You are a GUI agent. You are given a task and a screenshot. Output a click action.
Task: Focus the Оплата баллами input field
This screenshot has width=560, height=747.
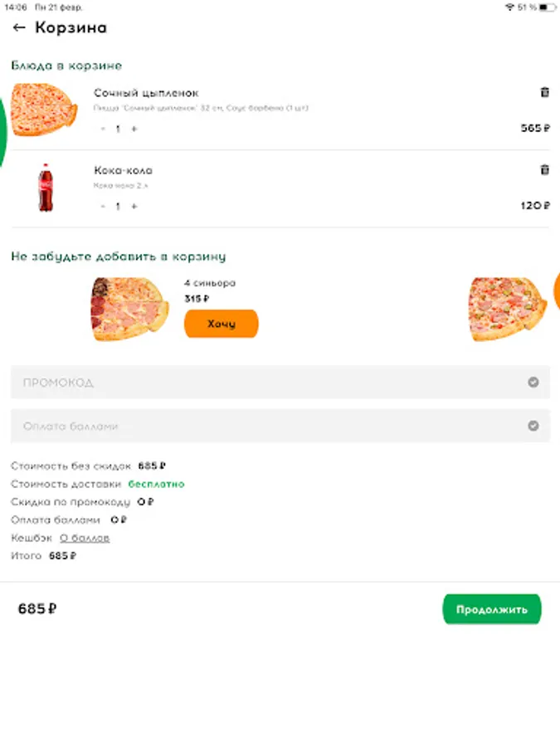(265, 426)
